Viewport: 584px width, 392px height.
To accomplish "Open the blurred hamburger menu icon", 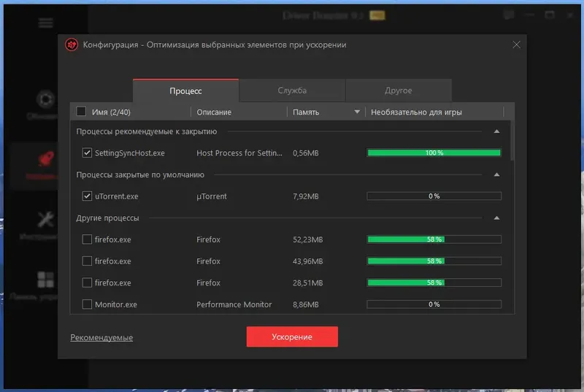I will click(45, 23).
